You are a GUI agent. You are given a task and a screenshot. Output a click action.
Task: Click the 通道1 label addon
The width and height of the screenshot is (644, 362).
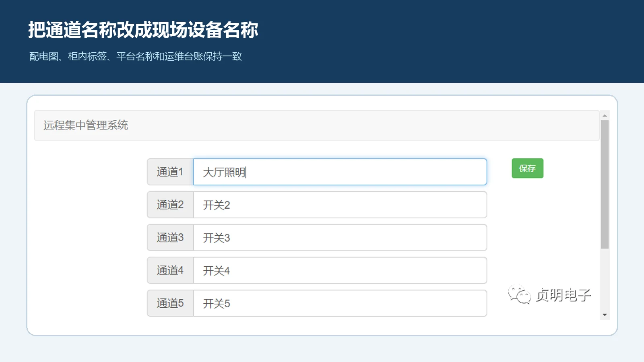(170, 172)
